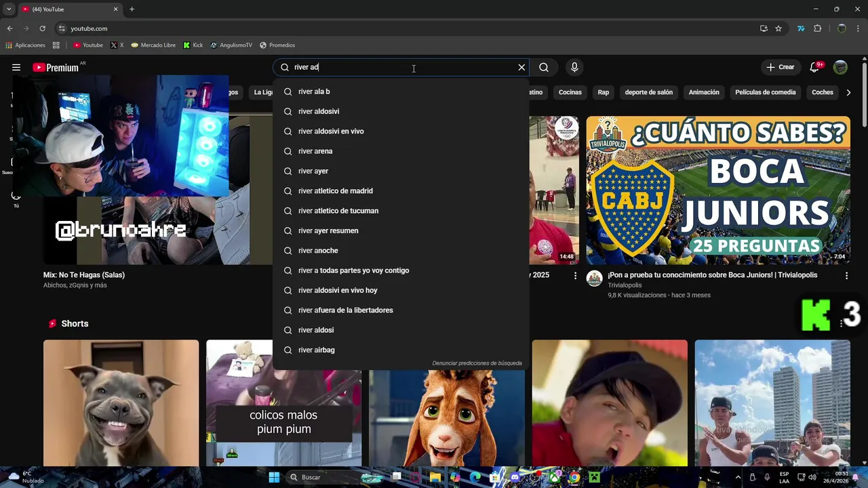
Task: Open the notifications bell
Action: pos(814,67)
